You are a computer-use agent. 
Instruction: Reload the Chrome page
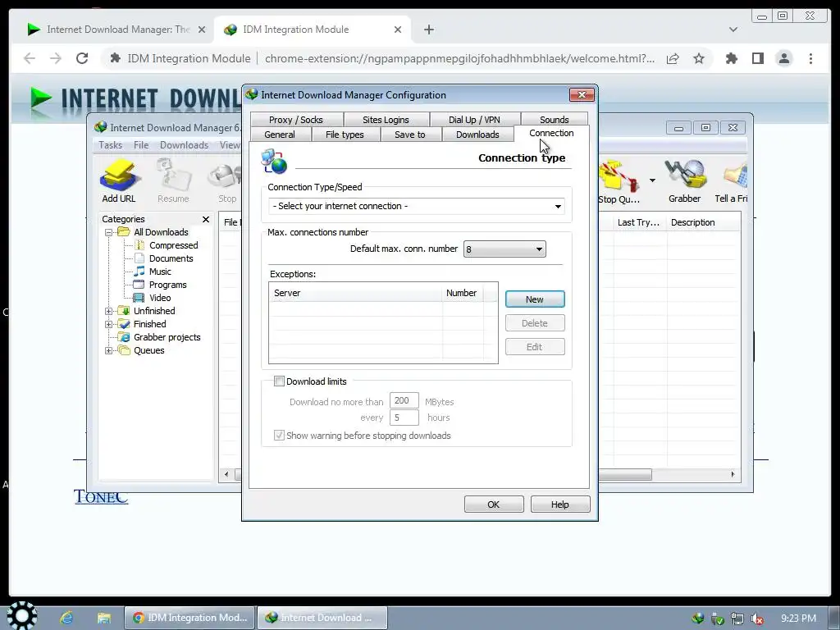[x=81, y=58]
